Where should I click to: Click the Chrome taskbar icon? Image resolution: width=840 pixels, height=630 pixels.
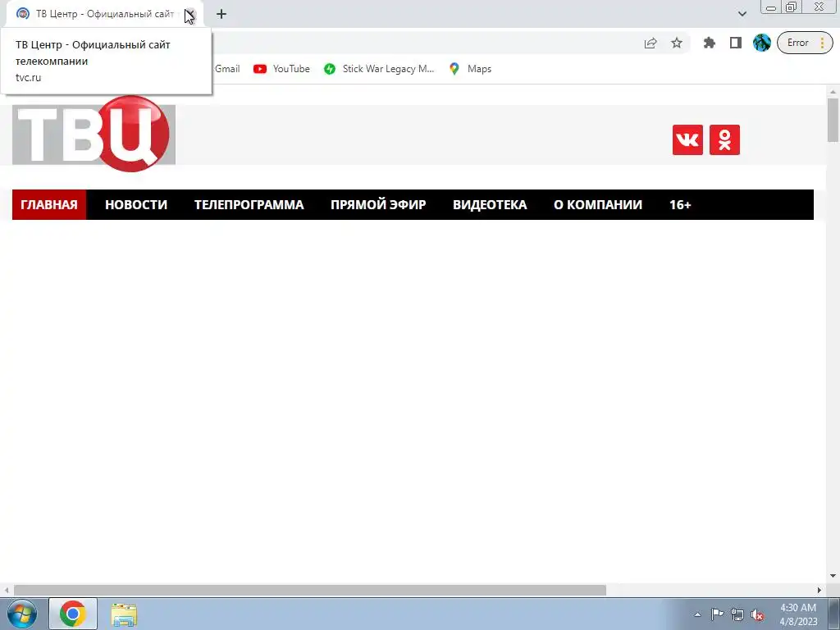pos(73,614)
